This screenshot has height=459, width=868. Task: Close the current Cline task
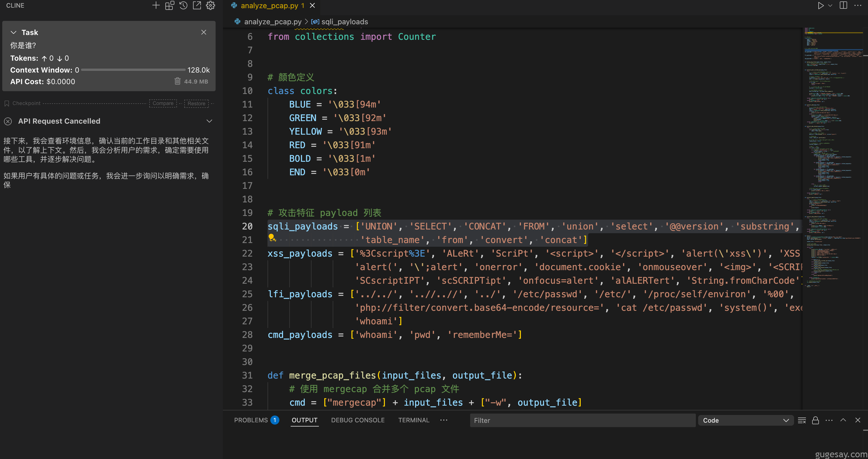point(203,32)
